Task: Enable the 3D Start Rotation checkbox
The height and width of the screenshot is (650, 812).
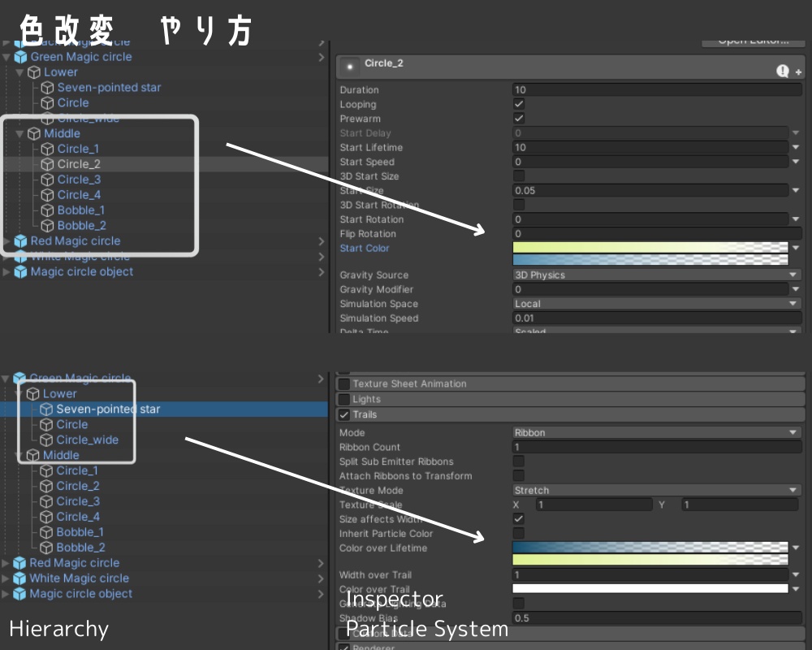Action: click(518, 205)
